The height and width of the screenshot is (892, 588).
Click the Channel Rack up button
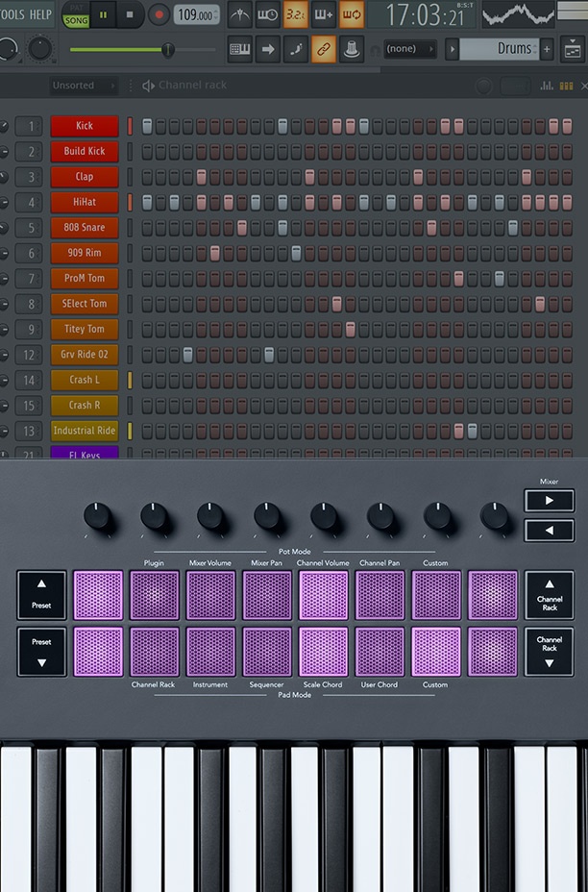point(549,594)
